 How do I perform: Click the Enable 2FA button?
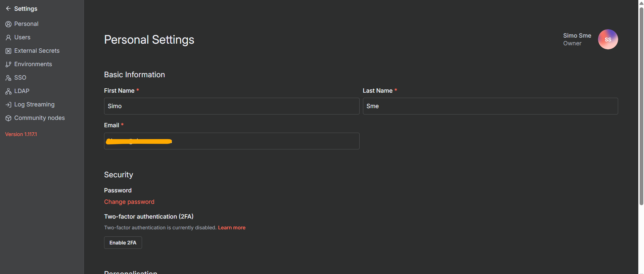[123, 243]
